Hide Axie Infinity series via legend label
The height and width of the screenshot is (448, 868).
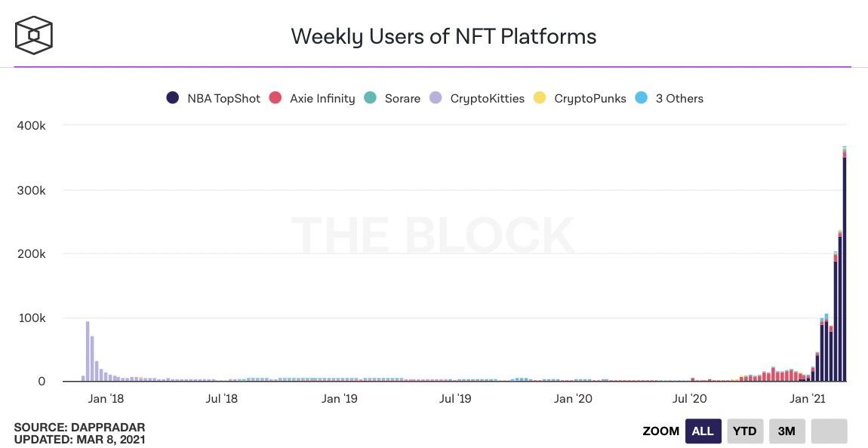(x=322, y=98)
